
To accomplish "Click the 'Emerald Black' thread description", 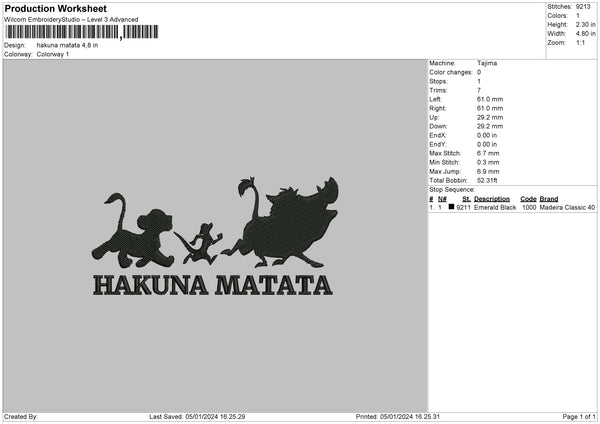I will [495, 207].
